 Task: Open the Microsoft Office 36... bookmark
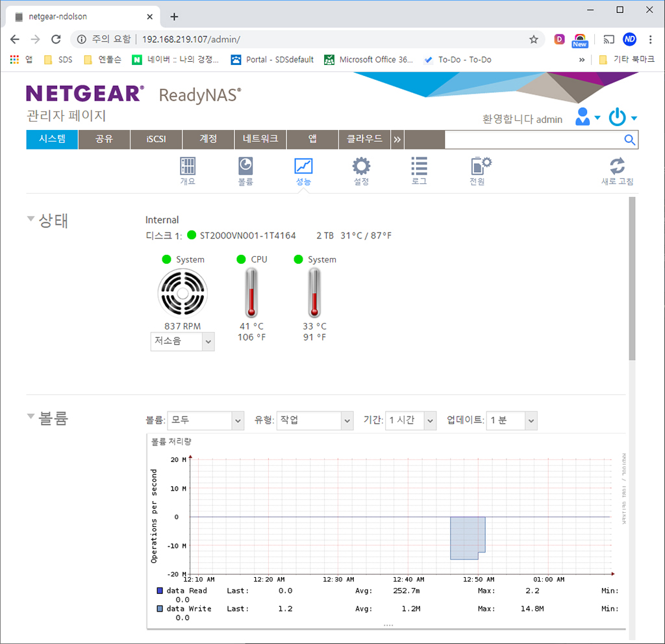point(369,59)
